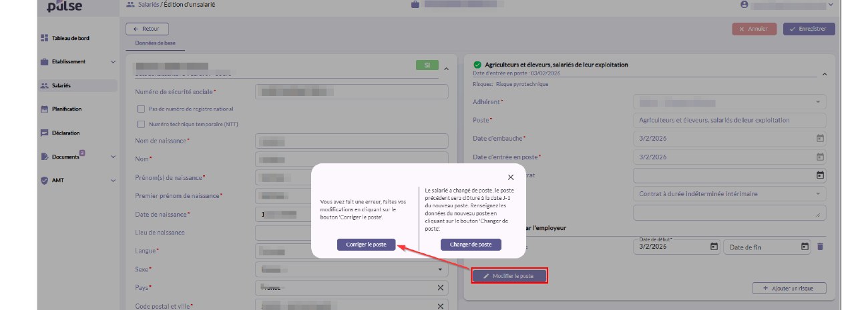Clear the Pays field with X icon

[x=441, y=287]
